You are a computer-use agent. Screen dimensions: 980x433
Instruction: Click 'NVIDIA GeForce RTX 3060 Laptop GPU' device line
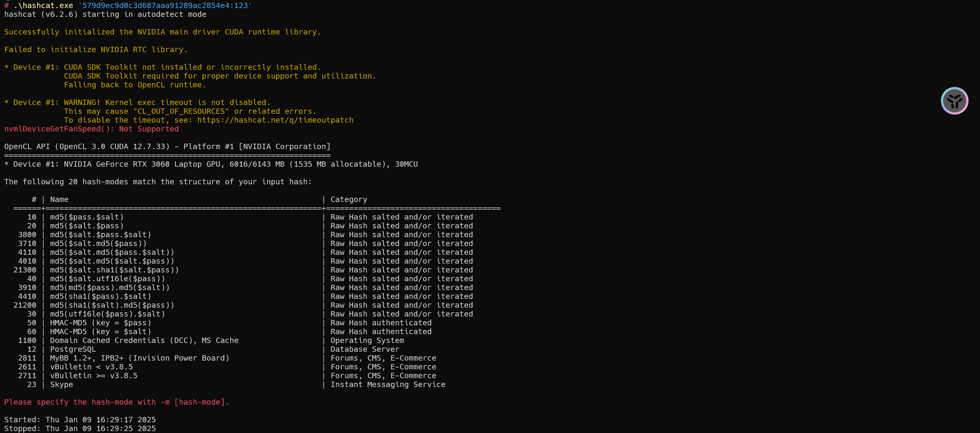click(211, 164)
